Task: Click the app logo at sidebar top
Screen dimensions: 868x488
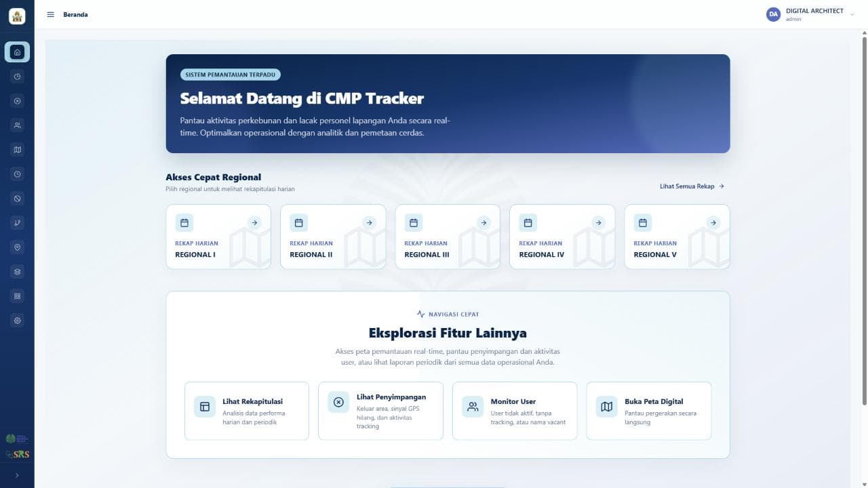Action: point(17,16)
